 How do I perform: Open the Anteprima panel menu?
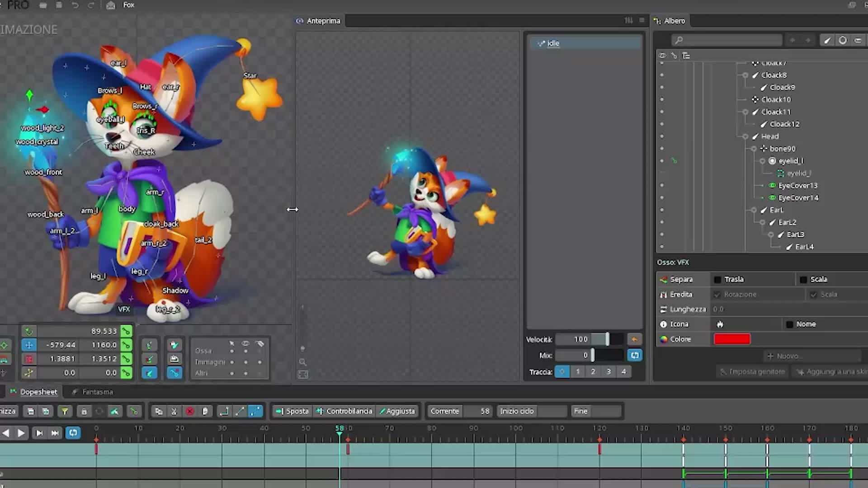click(642, 20)
